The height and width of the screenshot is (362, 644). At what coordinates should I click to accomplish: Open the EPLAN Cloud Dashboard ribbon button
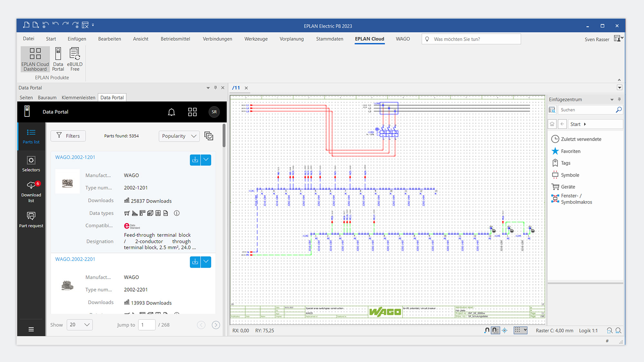35,59
